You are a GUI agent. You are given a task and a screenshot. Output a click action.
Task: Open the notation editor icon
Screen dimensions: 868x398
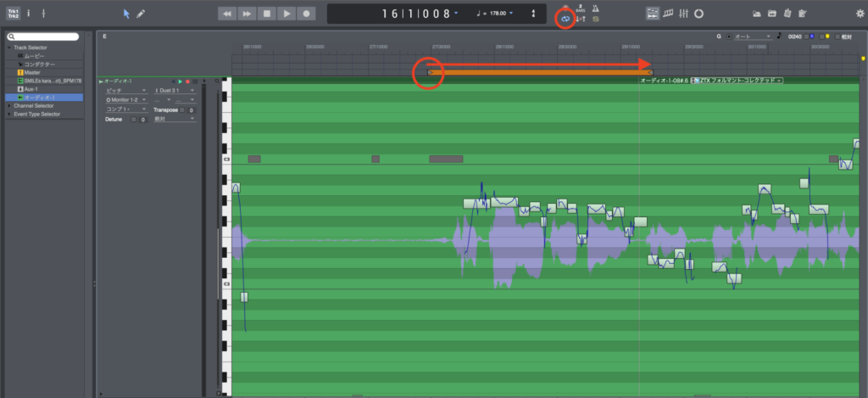668,14
